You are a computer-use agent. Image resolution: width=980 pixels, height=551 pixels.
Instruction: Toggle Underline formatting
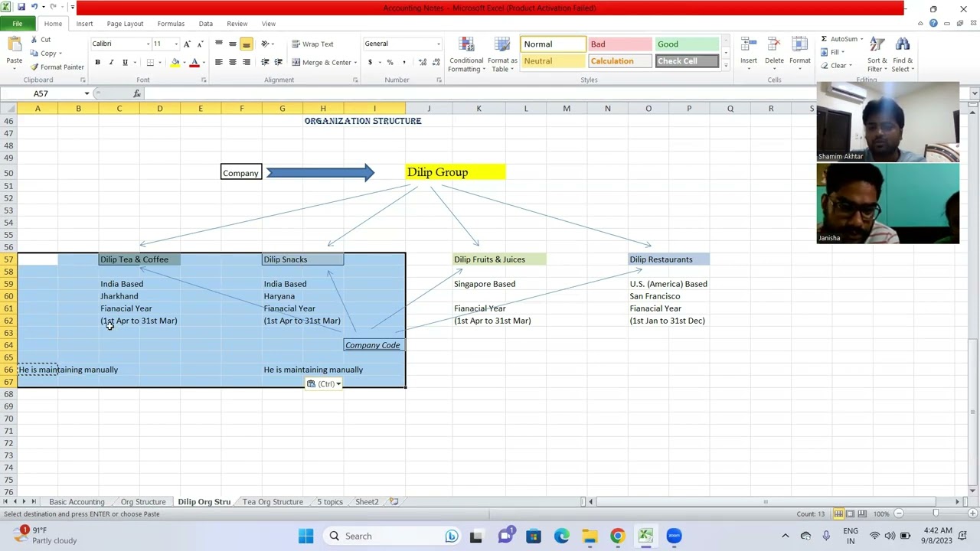coord(125,62)
